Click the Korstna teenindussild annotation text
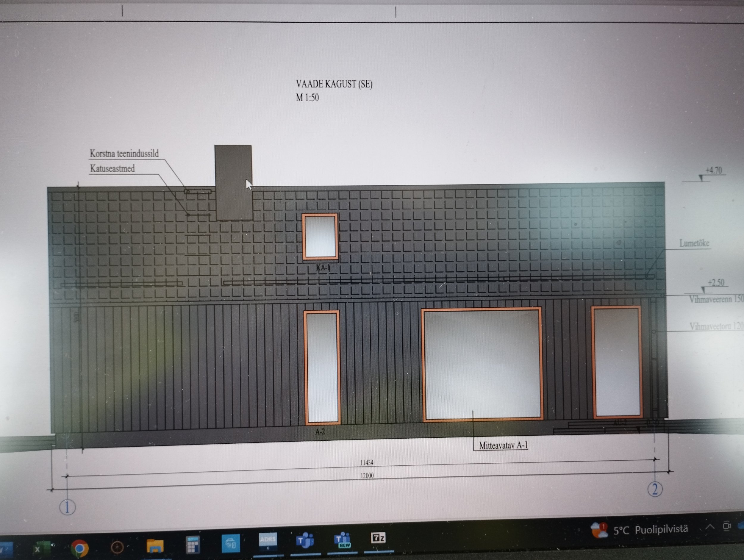 coord(124,154)
